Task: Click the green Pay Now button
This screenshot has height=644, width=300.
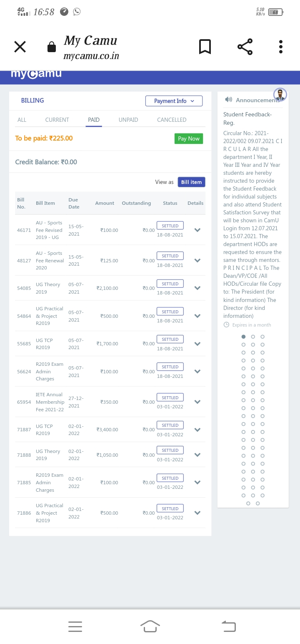Action: click(188, 138)
